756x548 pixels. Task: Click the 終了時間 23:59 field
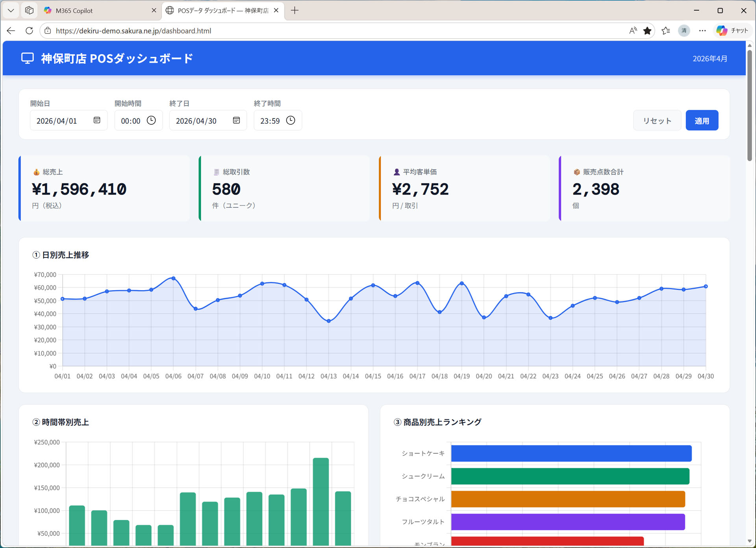278,120
